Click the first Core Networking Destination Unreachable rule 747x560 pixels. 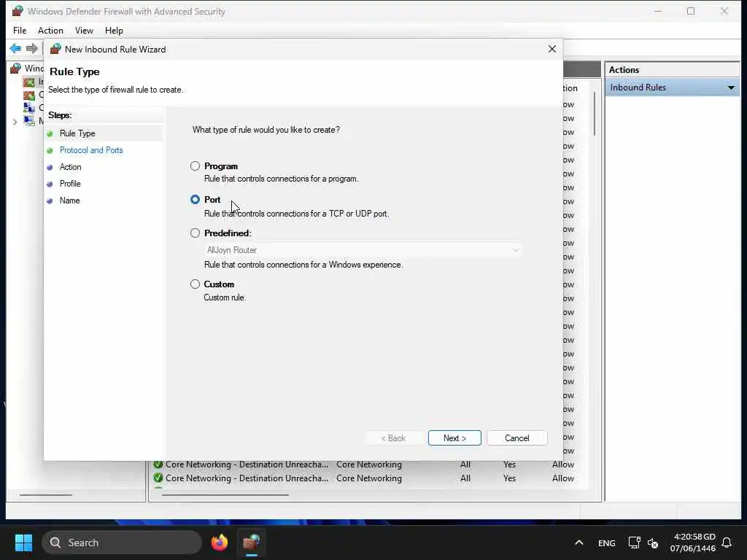tap(247, 464)
